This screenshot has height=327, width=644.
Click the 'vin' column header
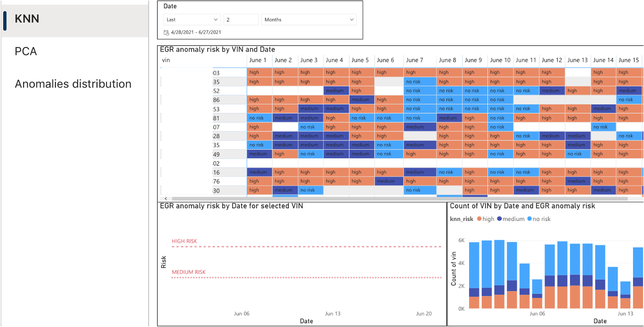pyautogui.click(x=166, y=60)
